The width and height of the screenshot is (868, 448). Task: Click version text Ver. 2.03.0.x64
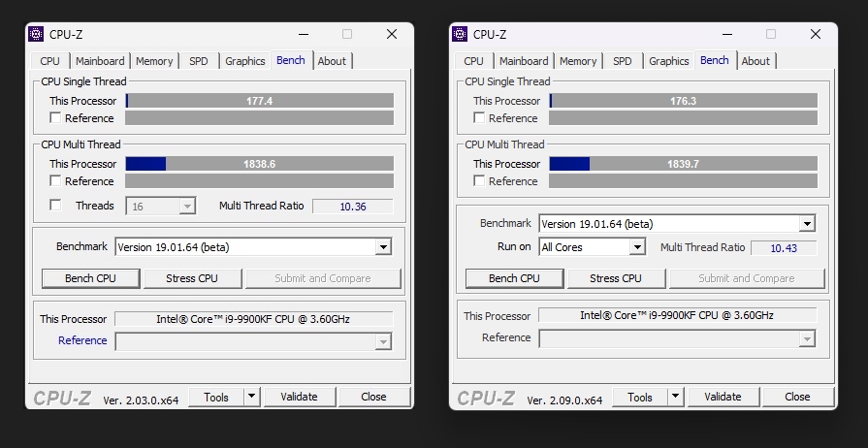[x=142, y=400]
